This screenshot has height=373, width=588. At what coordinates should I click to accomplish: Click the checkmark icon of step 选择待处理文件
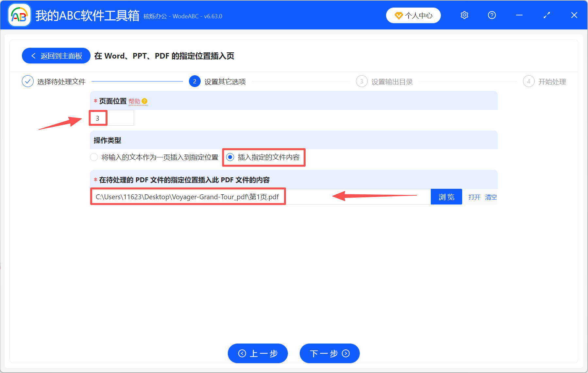click(x=28, y=81)
